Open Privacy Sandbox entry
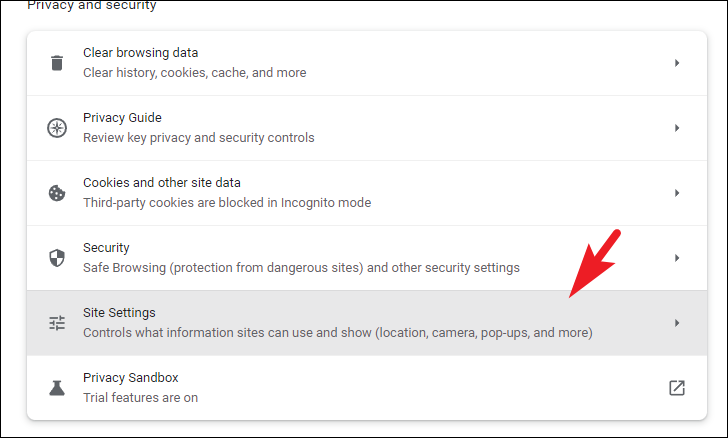Image resolution: width=728 pixels, height=438 pixels. (x=367, y=388)
